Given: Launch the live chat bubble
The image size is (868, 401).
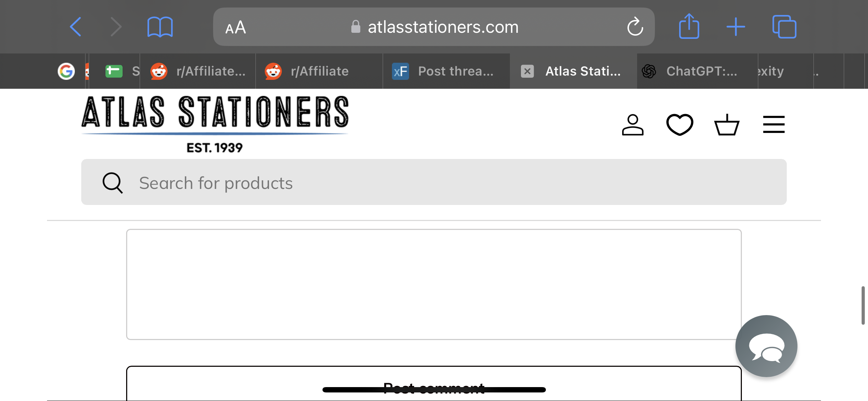Looking at the screenshot, I should 766,346.
